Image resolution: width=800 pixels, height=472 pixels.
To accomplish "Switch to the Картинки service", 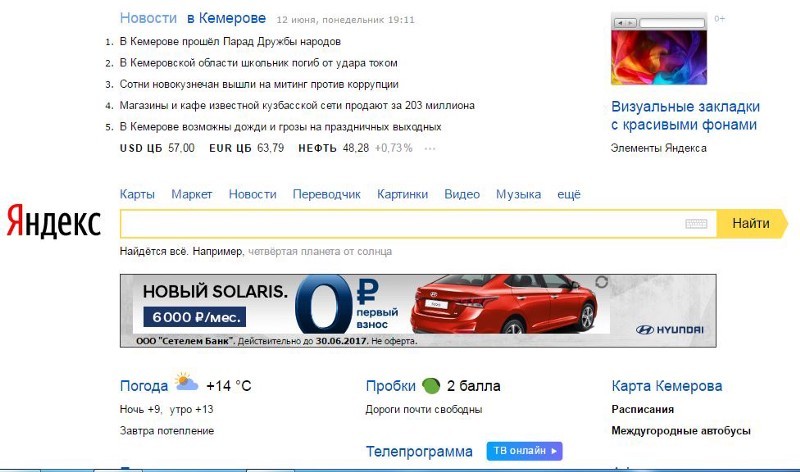I will click(402, 194).
